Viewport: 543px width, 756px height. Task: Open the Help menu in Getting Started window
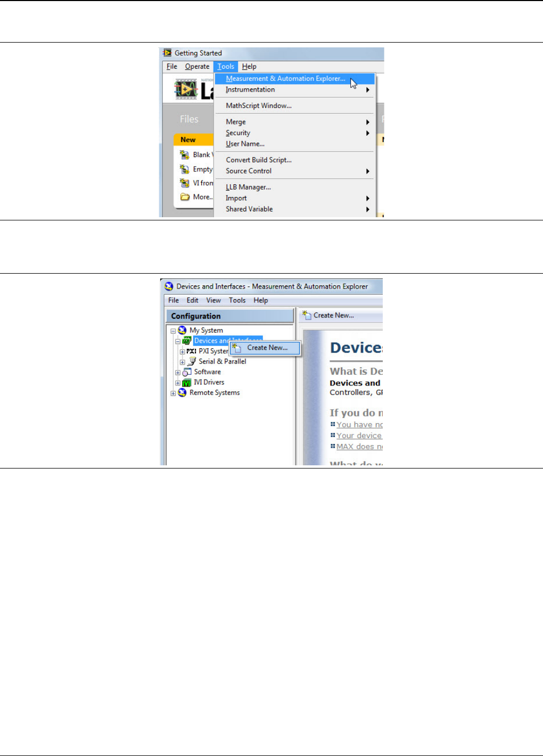pyautogui.click(x=249, y=67)
